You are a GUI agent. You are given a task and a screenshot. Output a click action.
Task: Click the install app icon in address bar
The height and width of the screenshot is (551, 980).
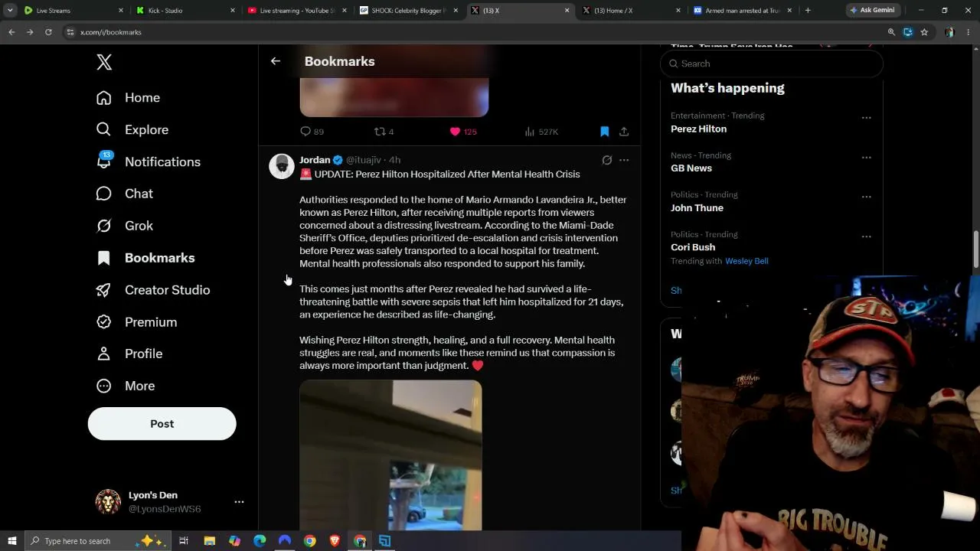(907, 32)
